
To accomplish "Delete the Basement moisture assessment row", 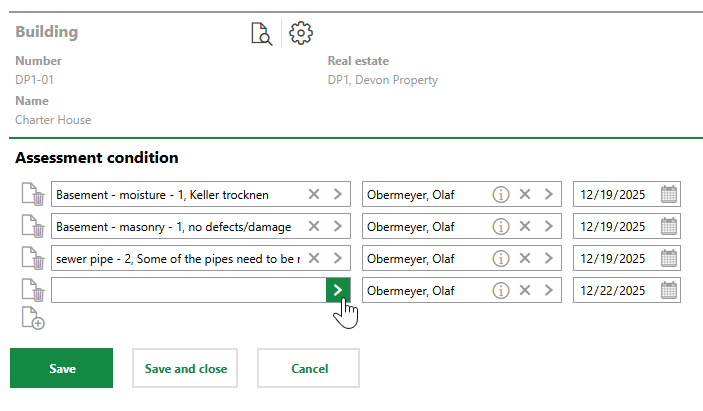I will (32, 195).
